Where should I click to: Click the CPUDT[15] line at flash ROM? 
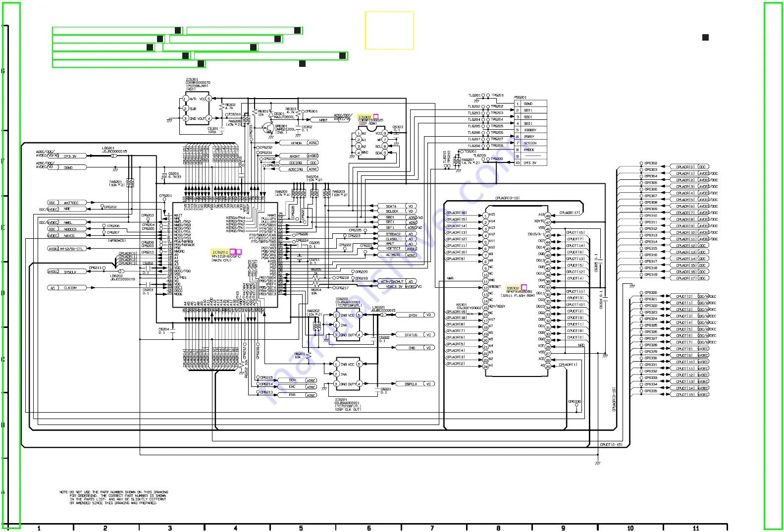(575, 232)
